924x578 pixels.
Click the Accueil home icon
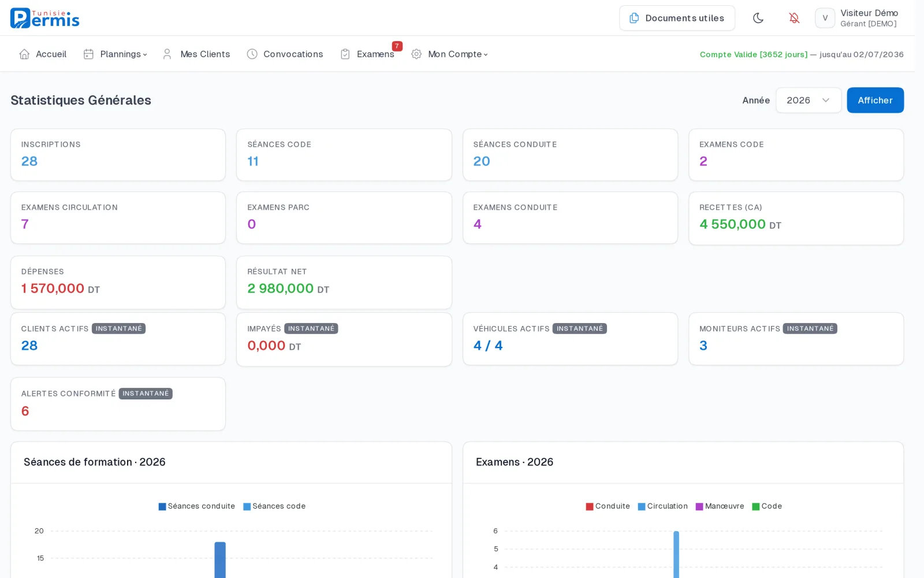click(x=24, y=54)
